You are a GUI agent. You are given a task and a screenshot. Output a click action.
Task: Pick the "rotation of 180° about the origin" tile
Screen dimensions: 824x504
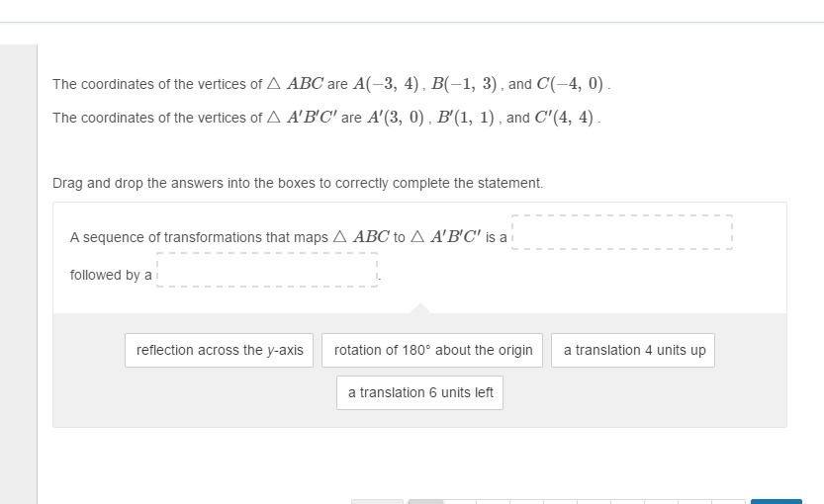coord(432,350)
